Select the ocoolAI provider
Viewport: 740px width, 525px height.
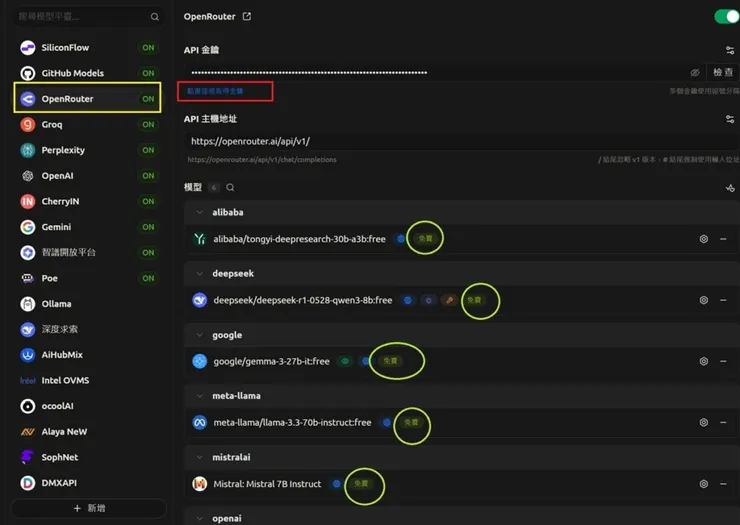pos(88,406)
